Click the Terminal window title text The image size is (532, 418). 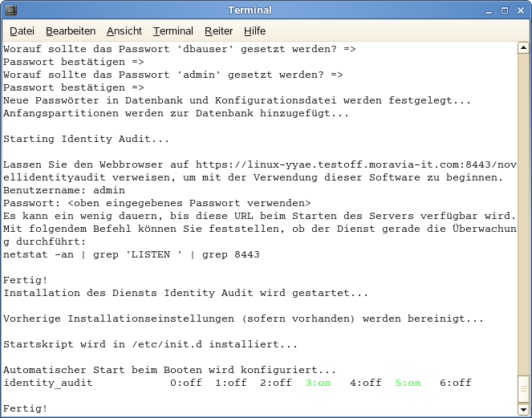pos(250,10)
